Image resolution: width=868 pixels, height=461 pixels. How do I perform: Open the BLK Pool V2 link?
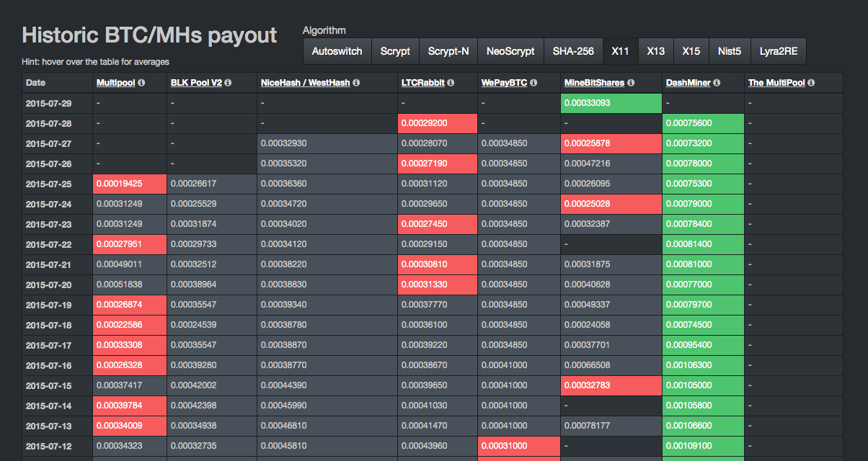coord(196,83)
